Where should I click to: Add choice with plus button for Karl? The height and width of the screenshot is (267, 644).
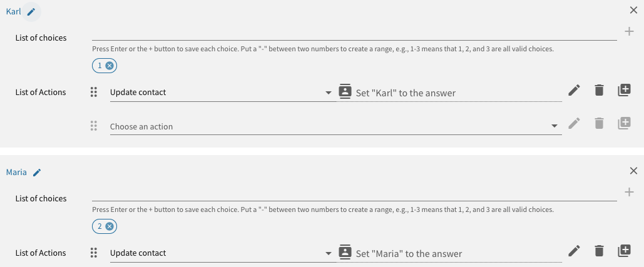click(x=629, y=31)
